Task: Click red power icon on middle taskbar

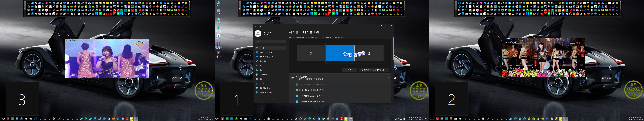Action: click(x=223, y=119)
